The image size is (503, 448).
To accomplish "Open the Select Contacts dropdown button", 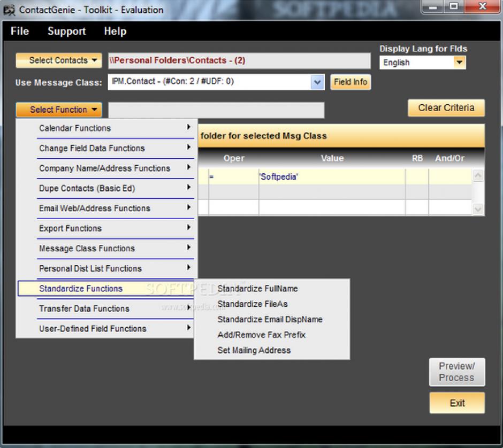I will [x=58, y=60].
